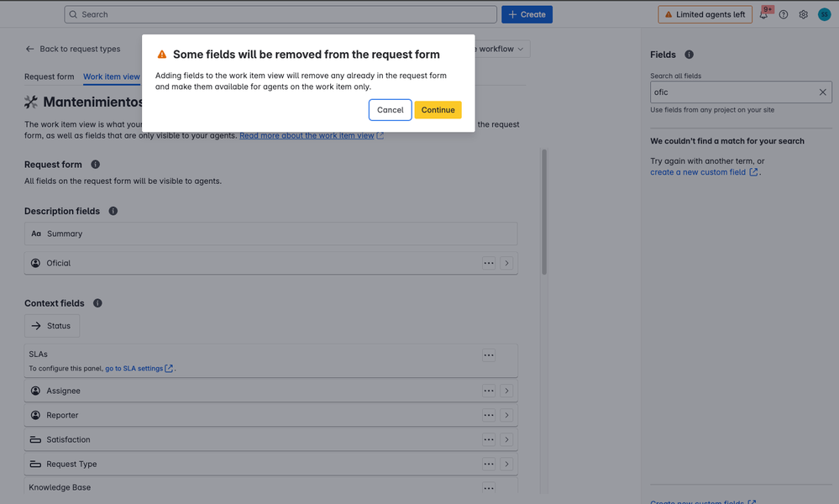The height and width of the screenshot is (504, 839).
Task: Click the Description fields info icon
Action: pyautogui.click(x=113, y=211)
